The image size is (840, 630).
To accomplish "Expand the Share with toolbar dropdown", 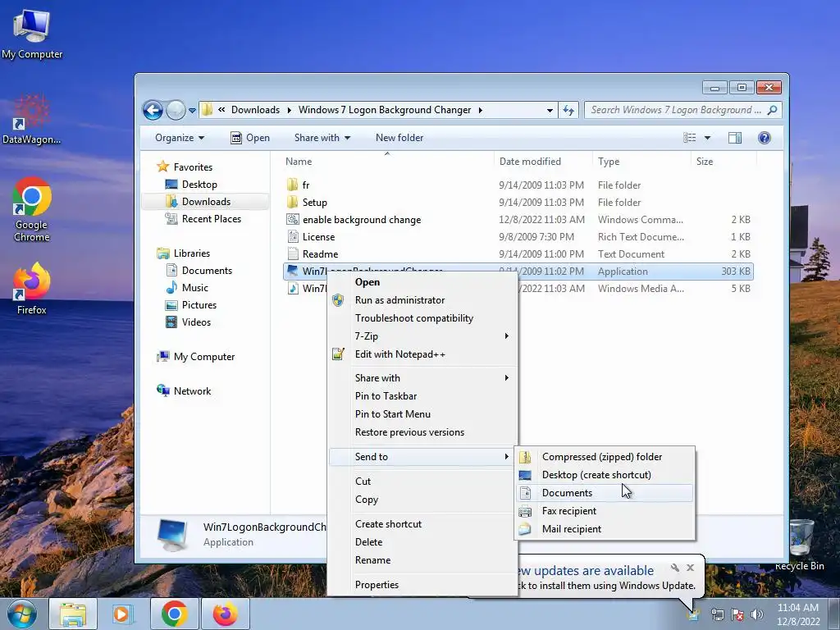I will (322, 138).
